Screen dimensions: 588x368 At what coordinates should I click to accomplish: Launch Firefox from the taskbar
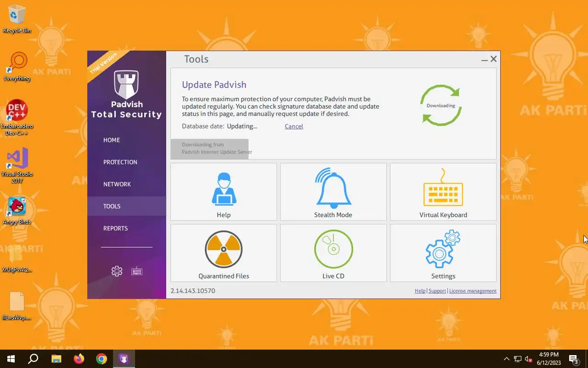point(79,359)
